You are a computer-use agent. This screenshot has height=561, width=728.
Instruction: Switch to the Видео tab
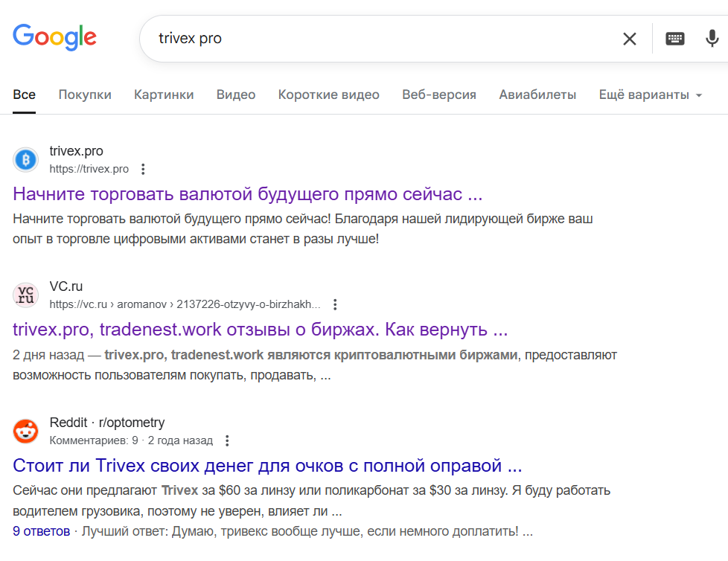pyautogui.click(x=236, y=94)
